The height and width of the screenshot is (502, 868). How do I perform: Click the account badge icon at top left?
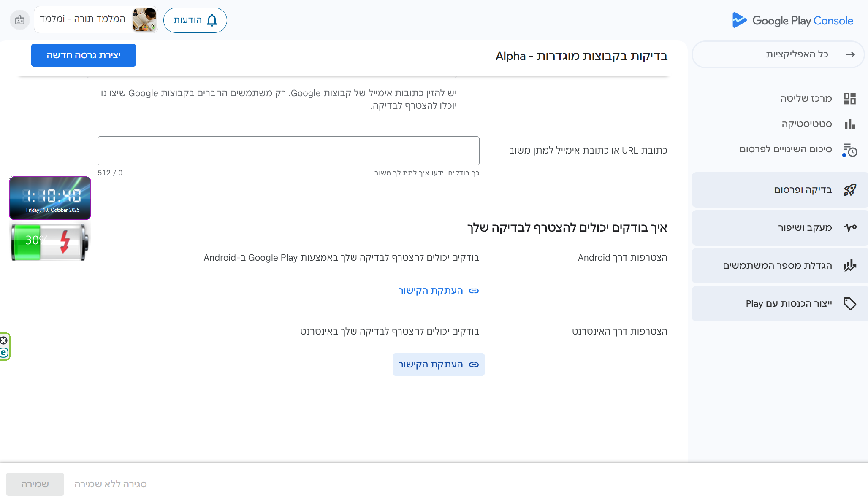(19, 20)
